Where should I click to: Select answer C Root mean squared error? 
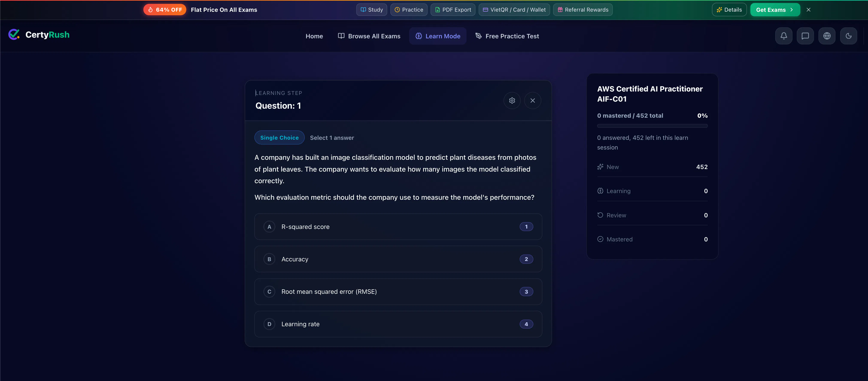[x=398, y=292]
